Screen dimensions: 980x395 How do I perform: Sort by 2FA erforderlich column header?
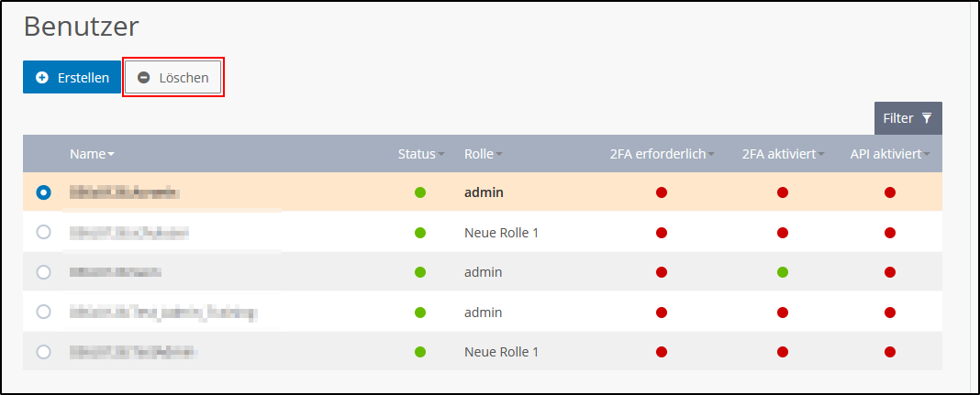(661, 154)
